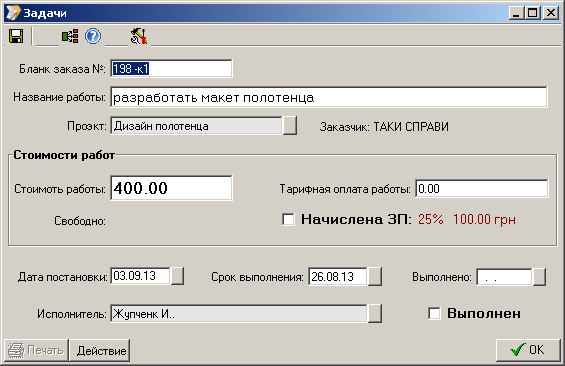Open the Выполнено date picker
Viewport: 565px width, 366px height.
click(539, 277)
